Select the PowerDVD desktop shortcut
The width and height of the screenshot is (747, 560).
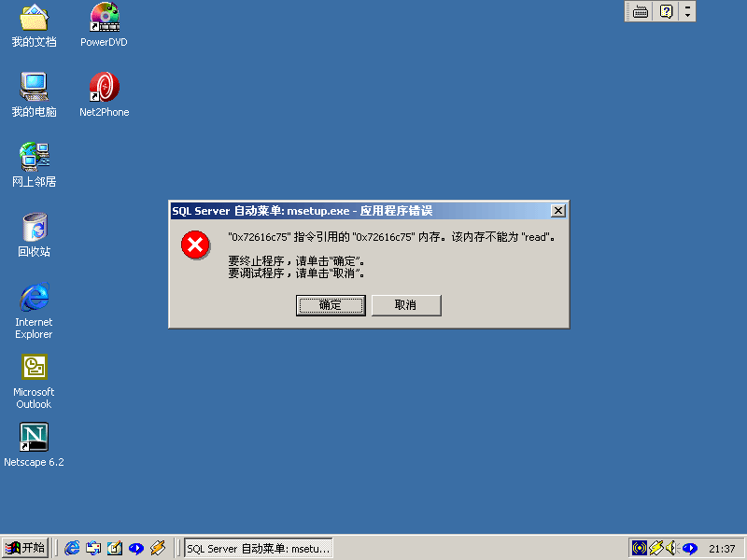coord(105,26)
